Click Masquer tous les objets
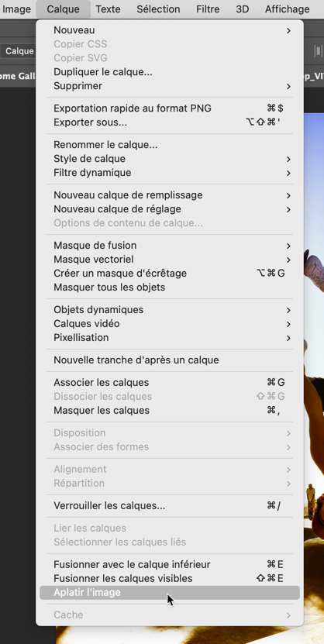Screen dimensions: 324x644 coord(170,287)
